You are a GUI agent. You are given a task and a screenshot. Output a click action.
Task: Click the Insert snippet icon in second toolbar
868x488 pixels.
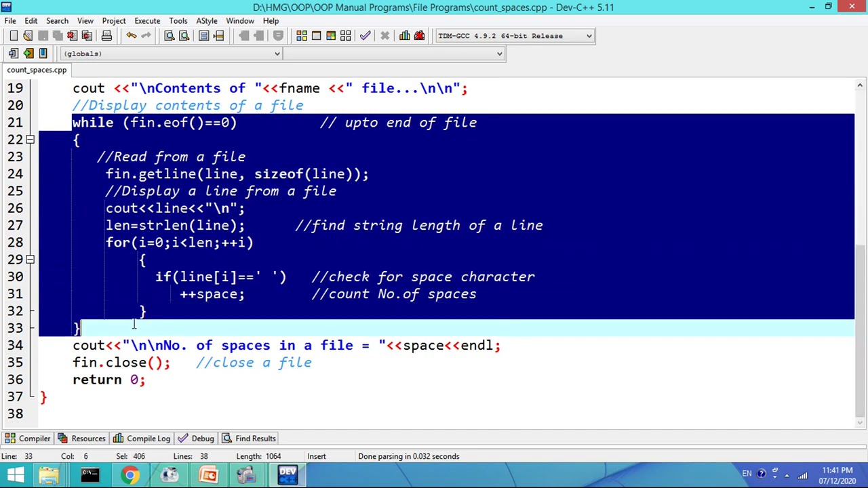point(14,54)
